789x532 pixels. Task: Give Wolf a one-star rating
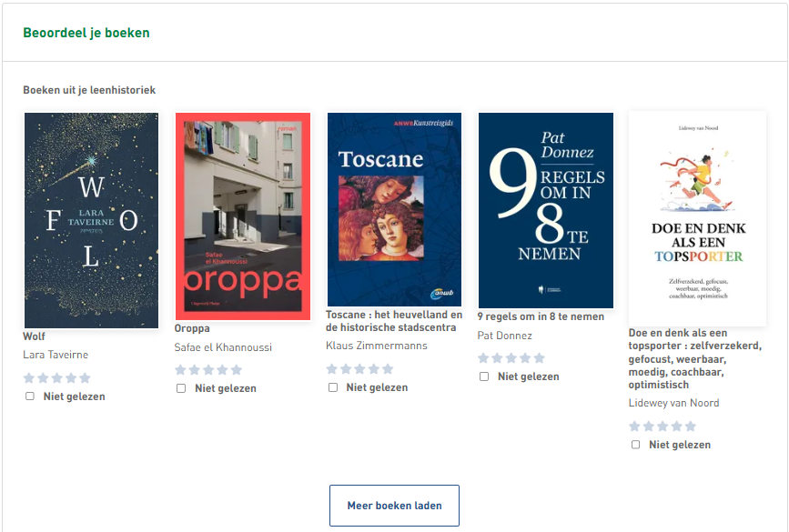click(x=29, y=378)
